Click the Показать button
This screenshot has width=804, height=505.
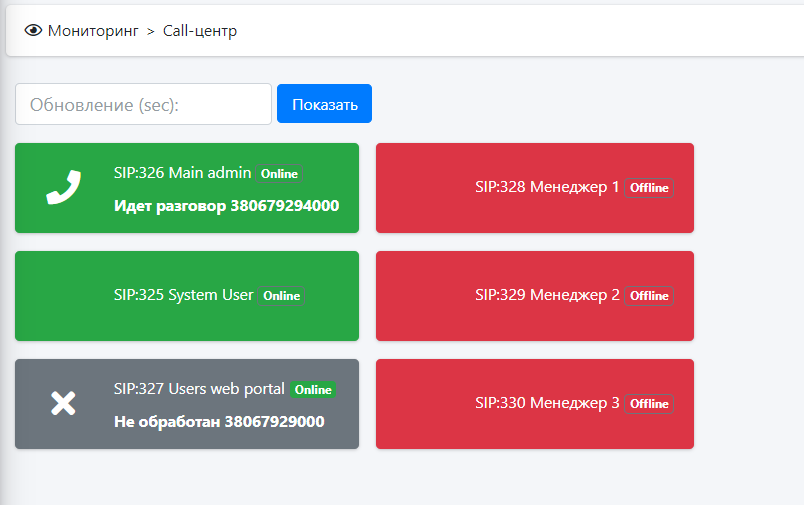click(324, 104)
